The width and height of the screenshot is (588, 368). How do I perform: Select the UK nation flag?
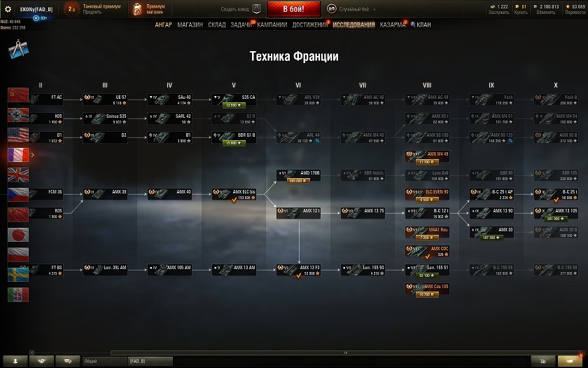18,175
